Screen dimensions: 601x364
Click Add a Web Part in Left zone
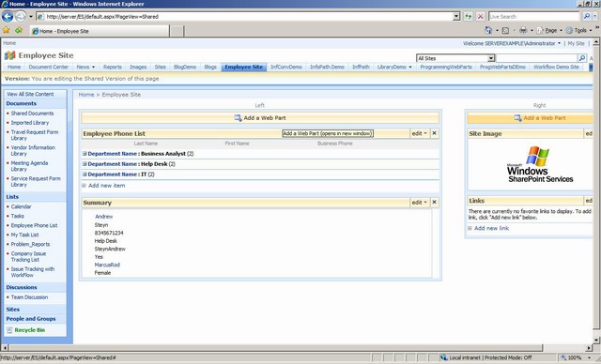260,118
